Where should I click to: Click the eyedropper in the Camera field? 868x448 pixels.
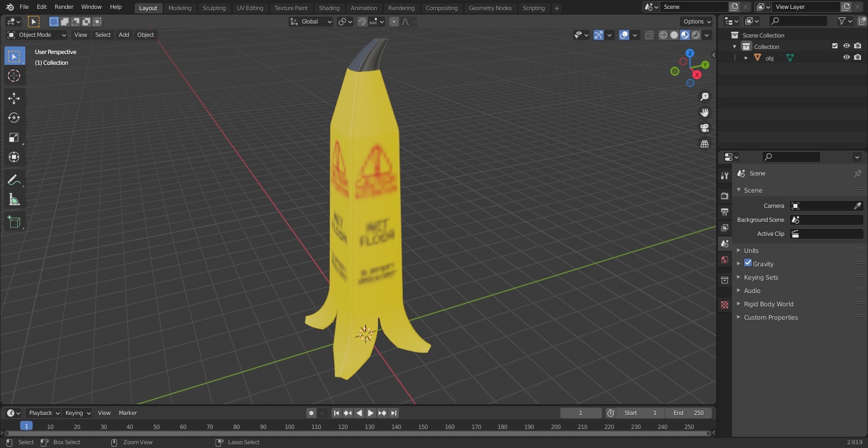[x=857, y=206]
